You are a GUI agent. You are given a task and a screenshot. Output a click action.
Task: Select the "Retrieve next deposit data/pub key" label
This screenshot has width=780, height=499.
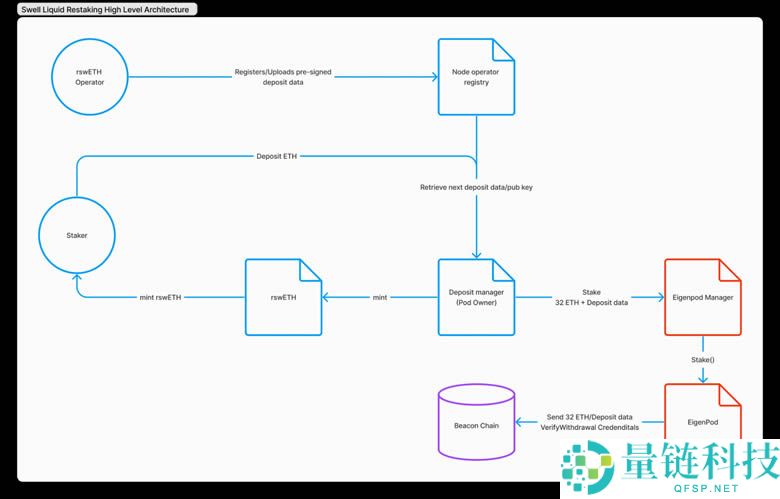pos(476,188)
